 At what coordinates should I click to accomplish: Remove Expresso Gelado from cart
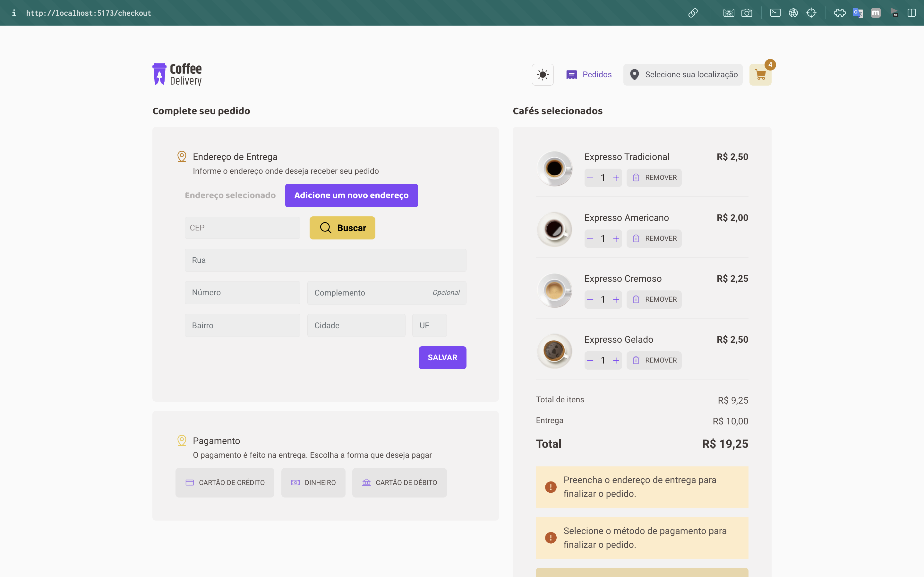point(654,360)
